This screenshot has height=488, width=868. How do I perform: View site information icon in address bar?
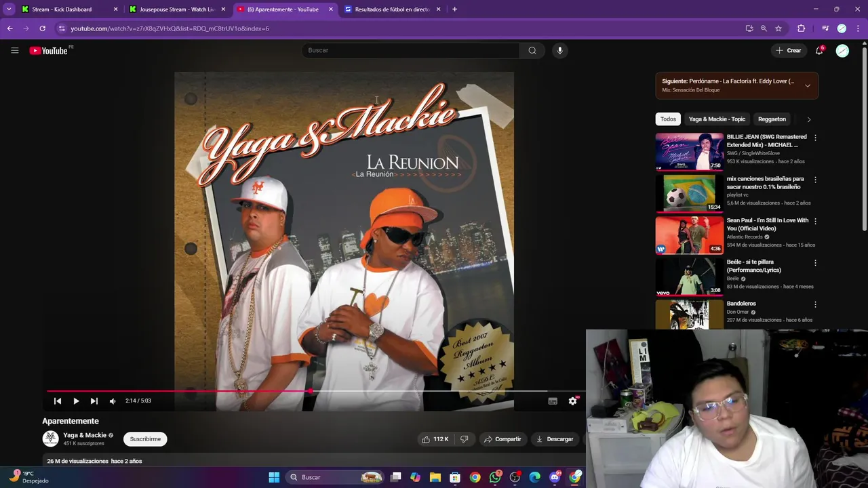[62, 28]
